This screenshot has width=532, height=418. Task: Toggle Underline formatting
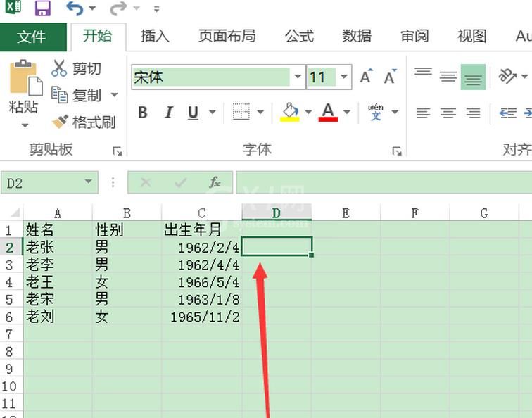[x=193, y=113]
